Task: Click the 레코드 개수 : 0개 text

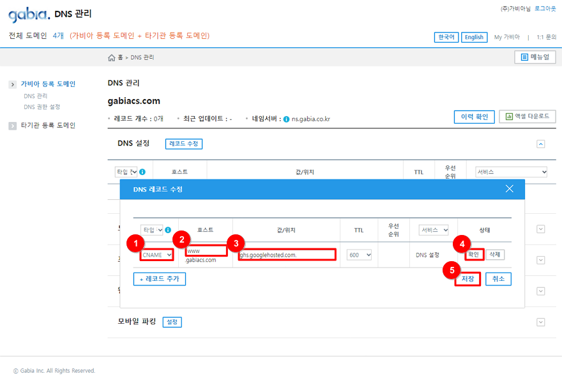Action: point(139,119)
